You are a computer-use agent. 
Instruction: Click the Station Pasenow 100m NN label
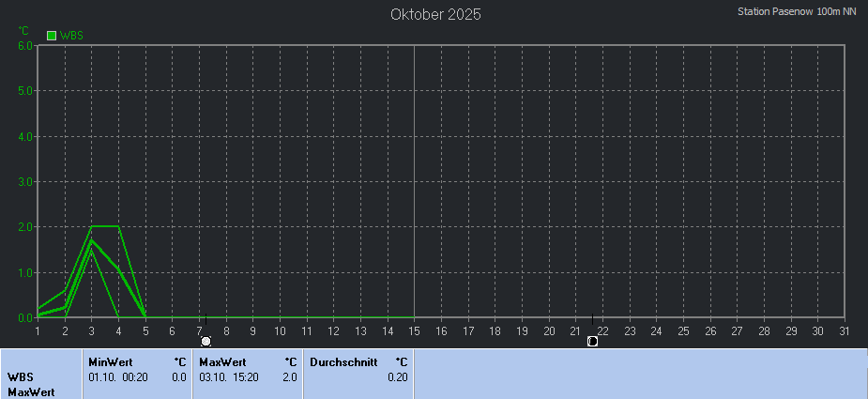coord(797,11)
